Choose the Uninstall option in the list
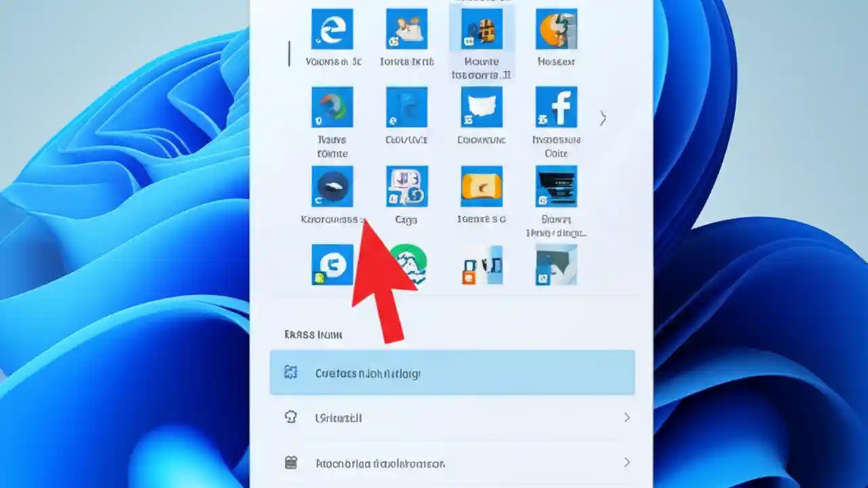The image size is (868, 488). (x=338, y=418)
